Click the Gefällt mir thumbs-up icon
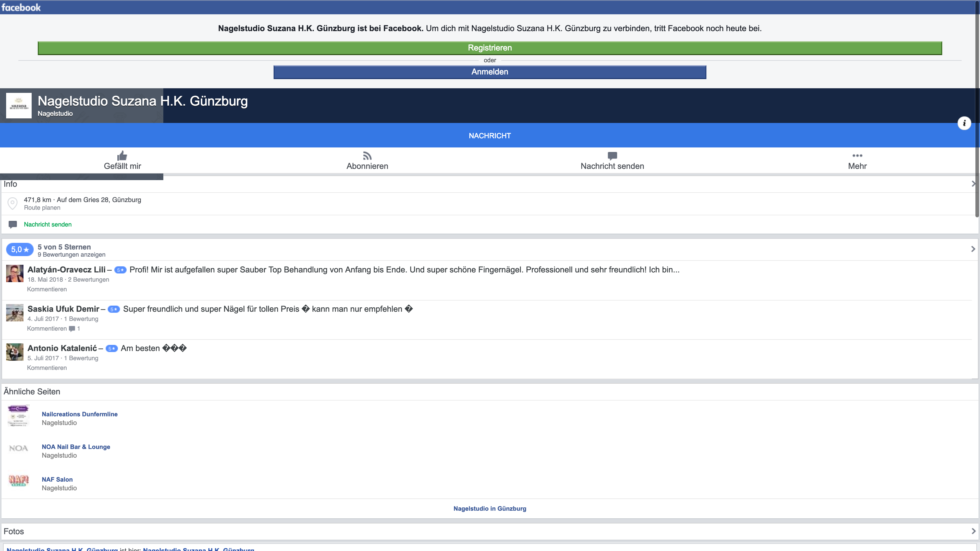 point(122,156)
